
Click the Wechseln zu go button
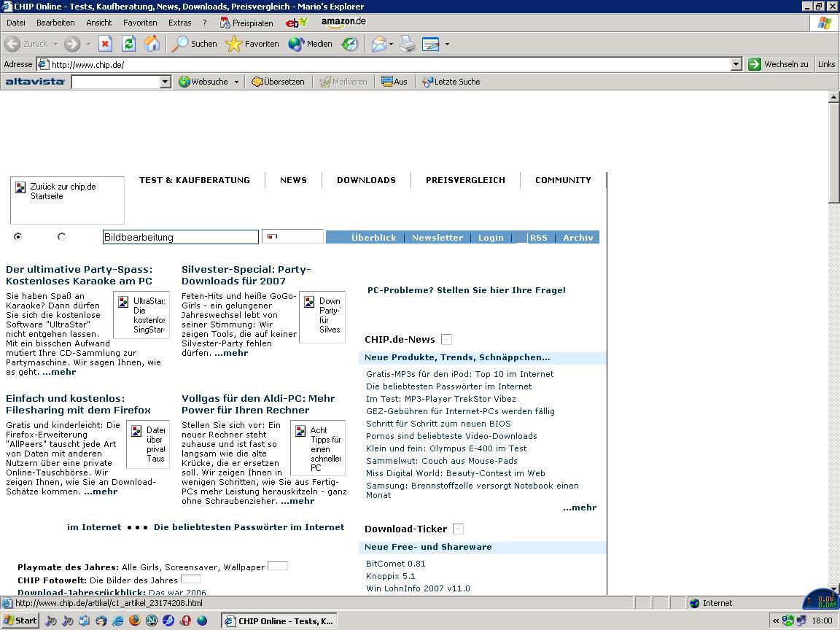[x=779, y=64]
